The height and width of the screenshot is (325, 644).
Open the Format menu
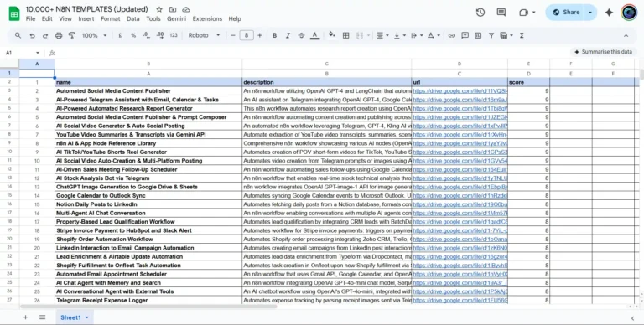(x=111, y=19)
